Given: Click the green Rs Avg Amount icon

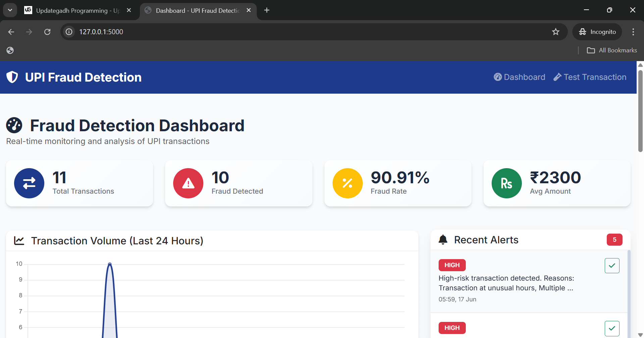Looking at the screenshot, I should (x=506, y=183).
